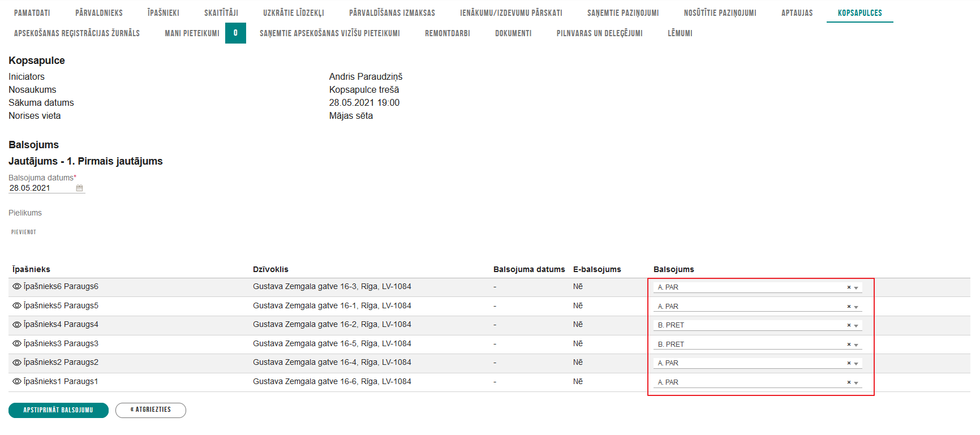Select address Gustava Zemgala gatve 16-6
The width and height of the screenshot is (980, 435).
coord(332,381)
